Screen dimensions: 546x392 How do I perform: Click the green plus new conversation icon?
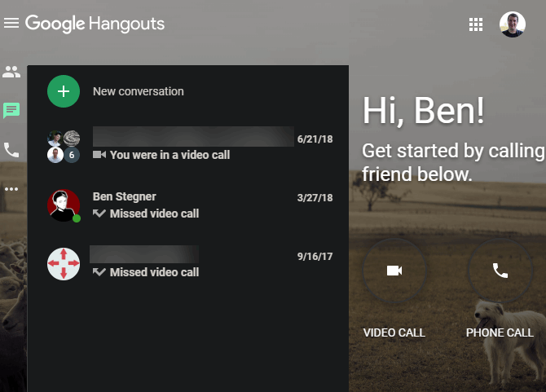pos(64,91)
